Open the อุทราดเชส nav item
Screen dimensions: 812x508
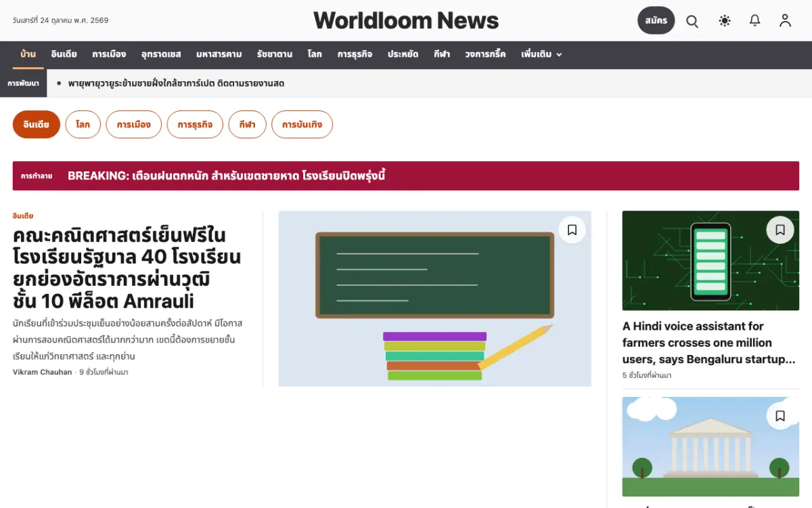(161, 54)
